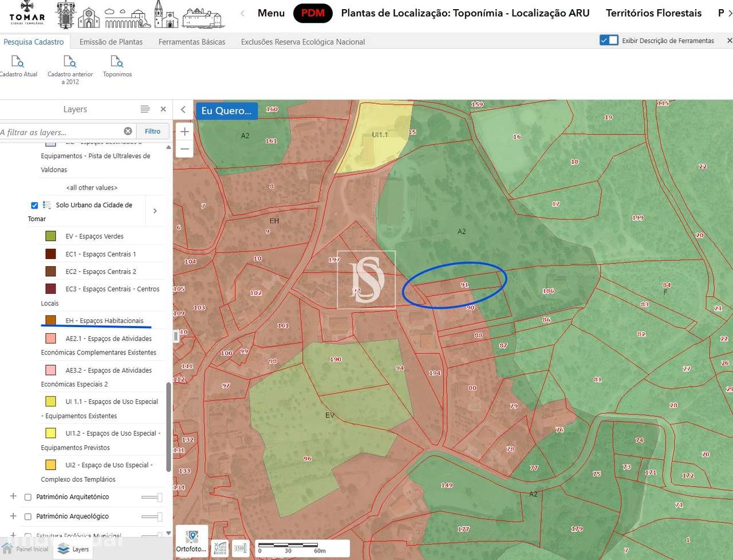Open Territórios Florestais section
The width and height of the screenshot is (733, 560).
tap(653, 13)
